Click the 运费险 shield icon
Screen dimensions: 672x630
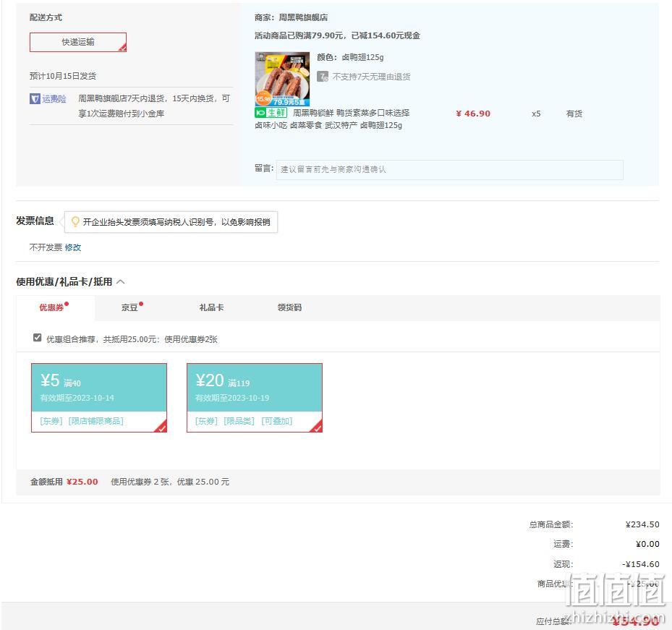(35, 99)
